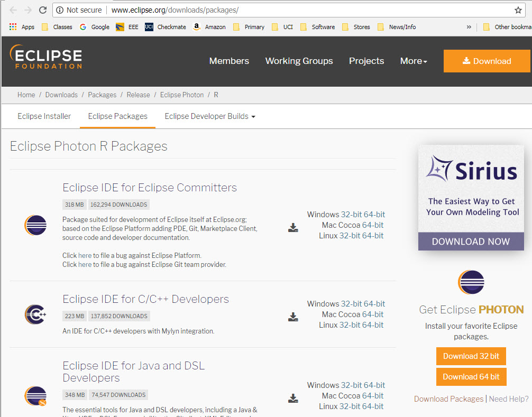
Task: Expand Eclipse Developer Builds dropdown
Action: point(210,116)
